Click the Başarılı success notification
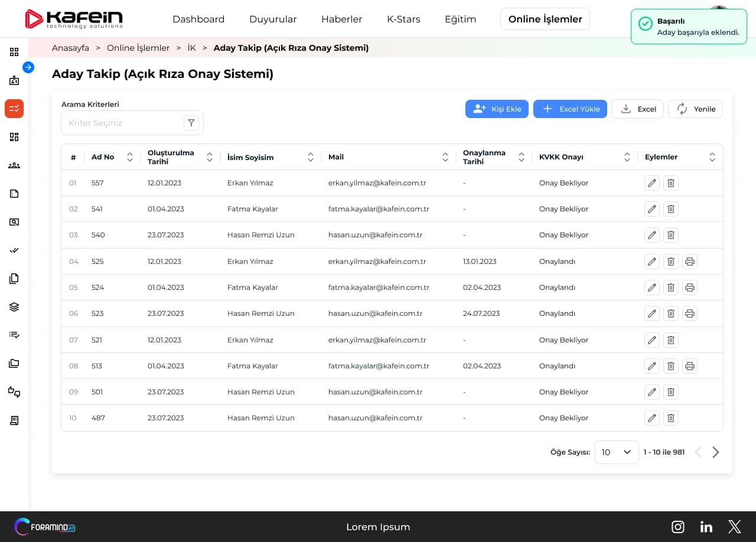Image resolution: width=756 pixels, height=542 pixels. coord(689,27)
